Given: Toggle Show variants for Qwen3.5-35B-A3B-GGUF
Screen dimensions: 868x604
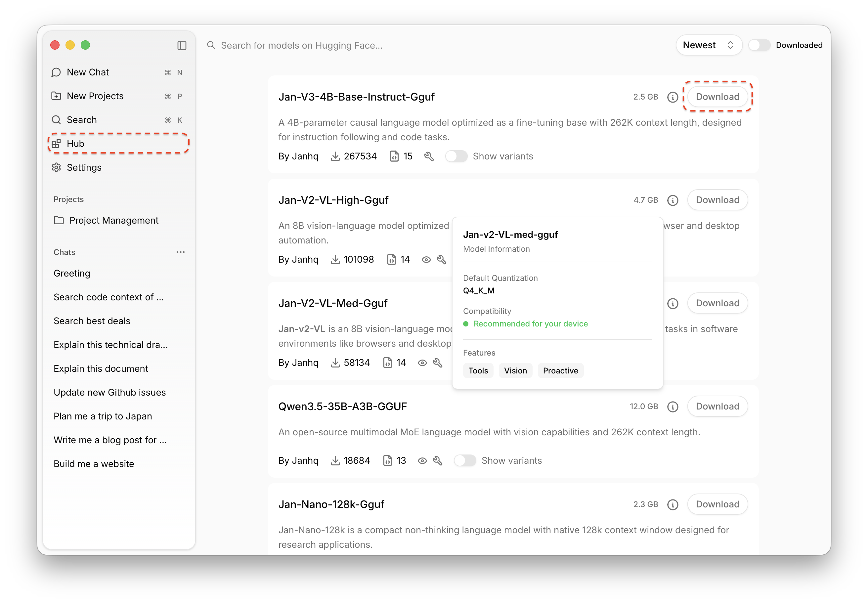Looking at the screenshot, I should (465, 461).
